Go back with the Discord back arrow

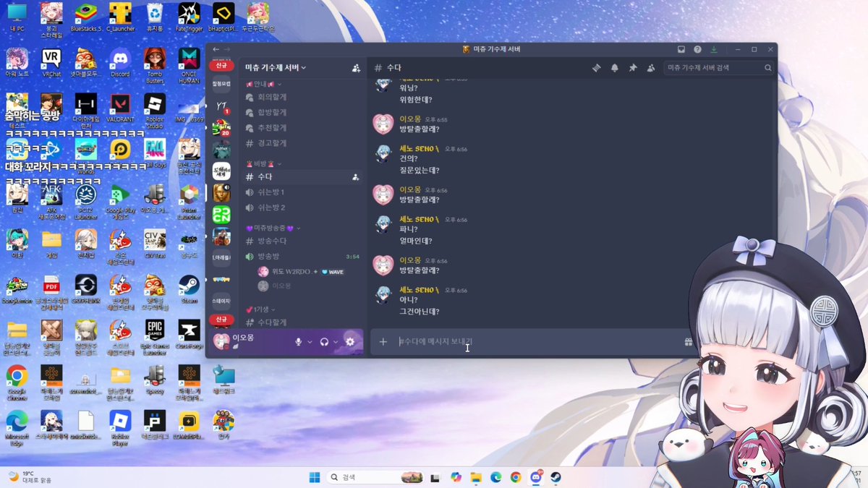[x=216, y=49]
